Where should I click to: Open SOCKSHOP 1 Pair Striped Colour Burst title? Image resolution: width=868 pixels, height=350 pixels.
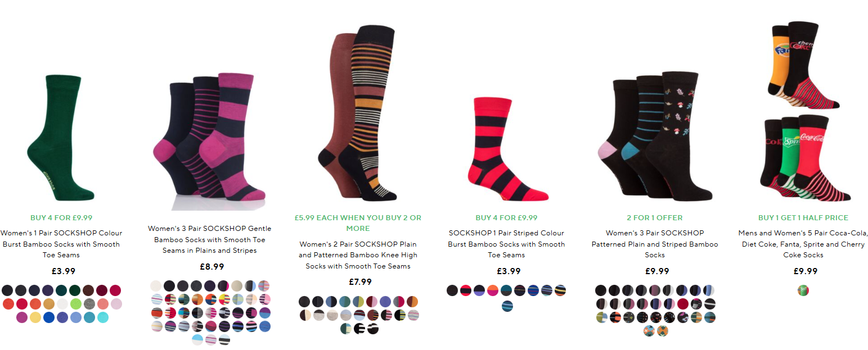(506, 244)
